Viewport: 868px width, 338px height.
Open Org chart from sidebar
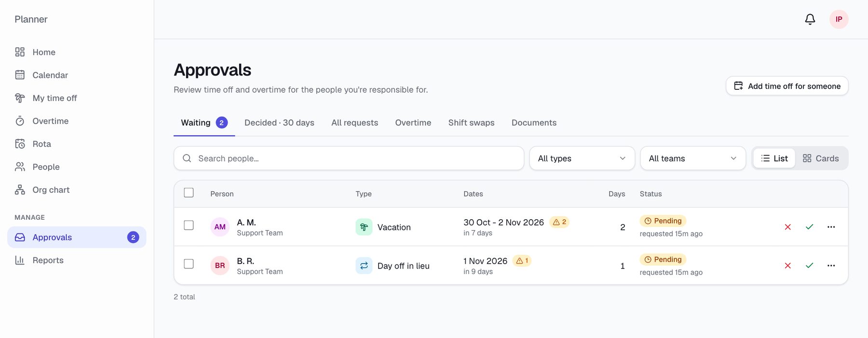pos(77,190)
